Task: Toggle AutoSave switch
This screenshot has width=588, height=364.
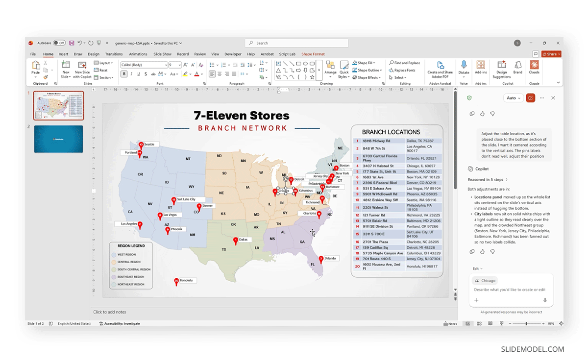Action: (x=60, y=43)
